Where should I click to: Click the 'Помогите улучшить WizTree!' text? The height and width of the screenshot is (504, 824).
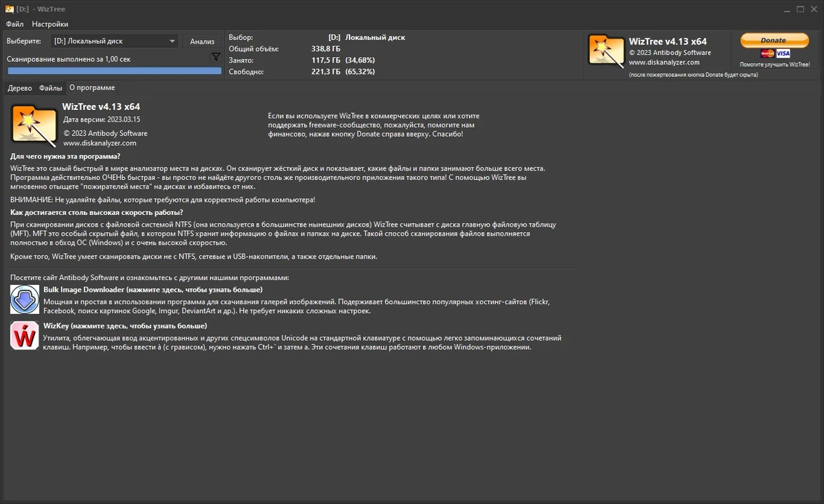pyautogui.click(x=775, y=65)
